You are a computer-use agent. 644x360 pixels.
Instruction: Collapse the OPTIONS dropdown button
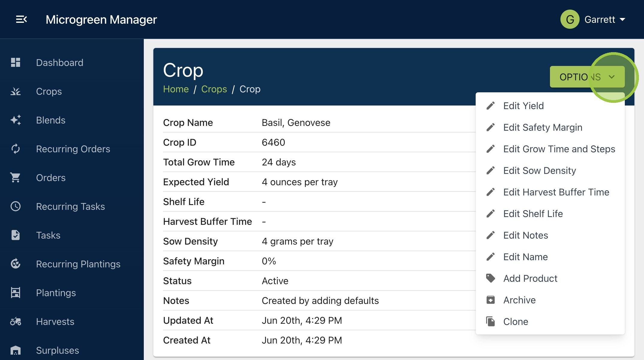(x=587, y=77)
